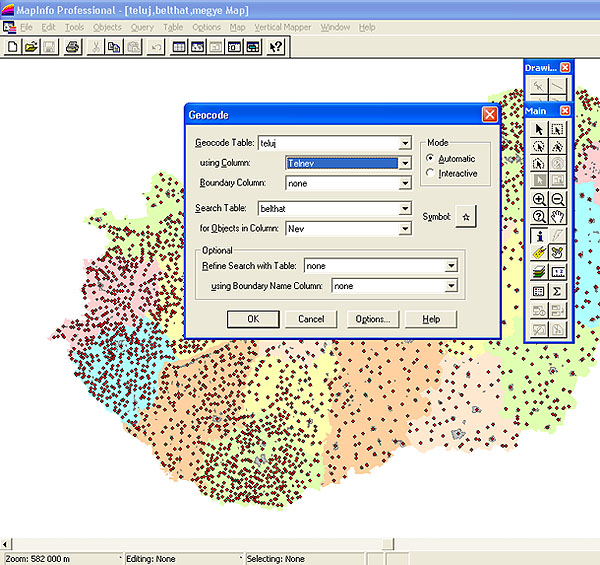Open the Query menu
600x565 pixels.
tap(141, 27)
